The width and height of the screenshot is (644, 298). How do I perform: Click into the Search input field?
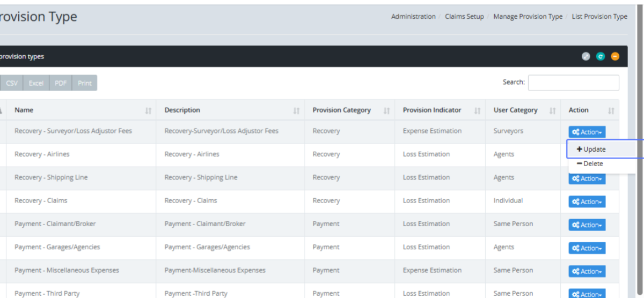[x=573, y=83]
